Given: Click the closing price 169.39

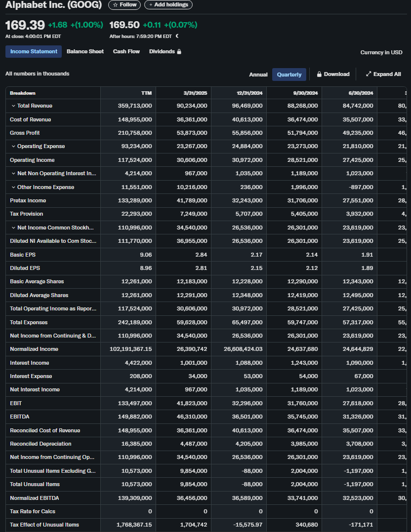Looking at the screenshot, I should pos(25,25).
